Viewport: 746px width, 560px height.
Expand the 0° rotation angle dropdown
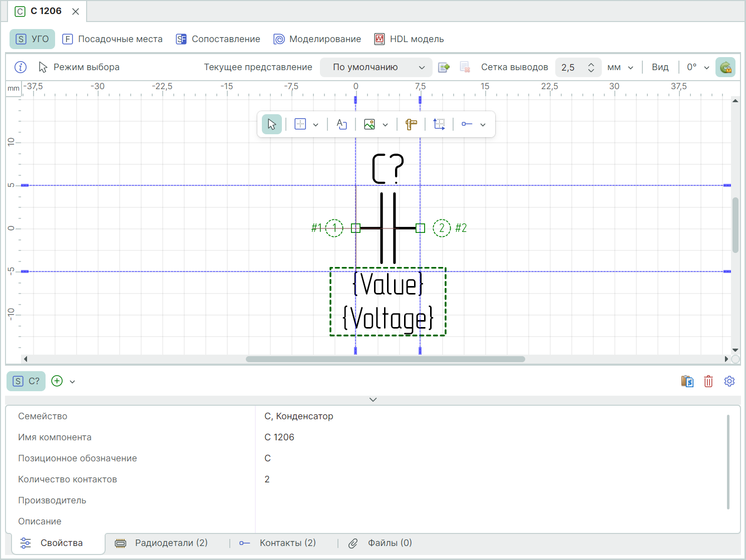698,67
